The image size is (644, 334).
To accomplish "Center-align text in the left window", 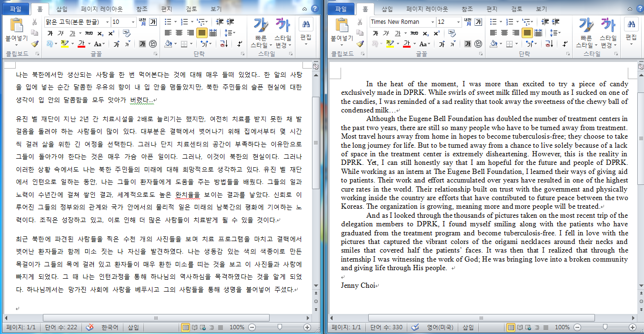I will tap(179, 33).
